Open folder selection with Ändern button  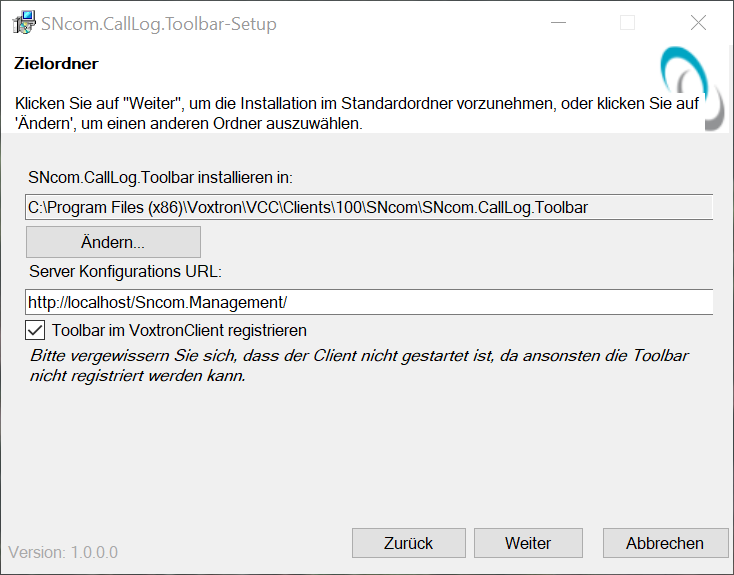coord(113,242)
